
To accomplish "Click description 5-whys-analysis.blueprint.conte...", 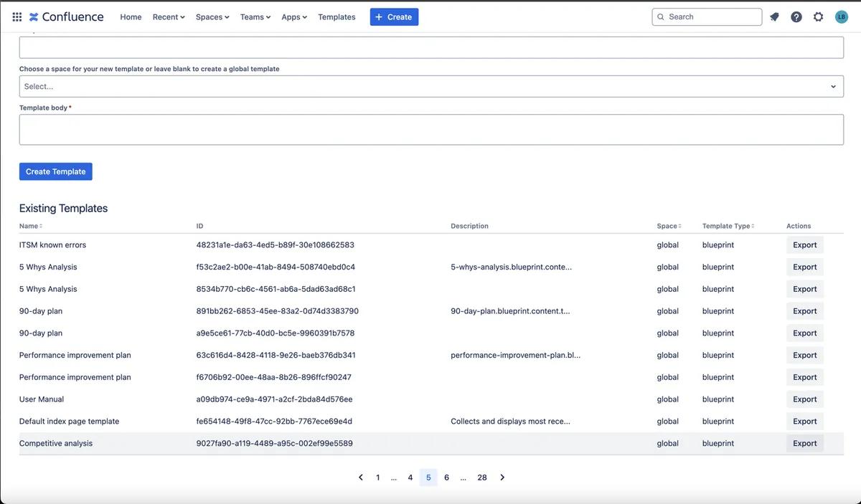I will 512,267.
